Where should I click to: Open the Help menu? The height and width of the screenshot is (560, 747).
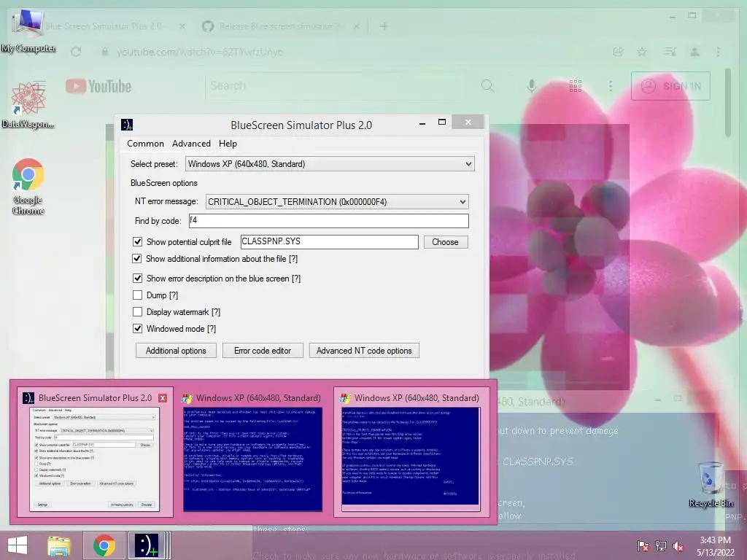pos(228,144)
